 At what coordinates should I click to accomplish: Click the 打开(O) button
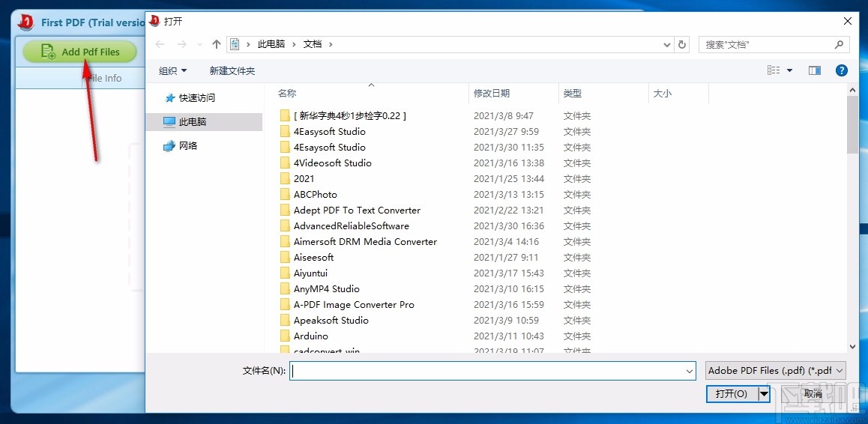[732, 393]
